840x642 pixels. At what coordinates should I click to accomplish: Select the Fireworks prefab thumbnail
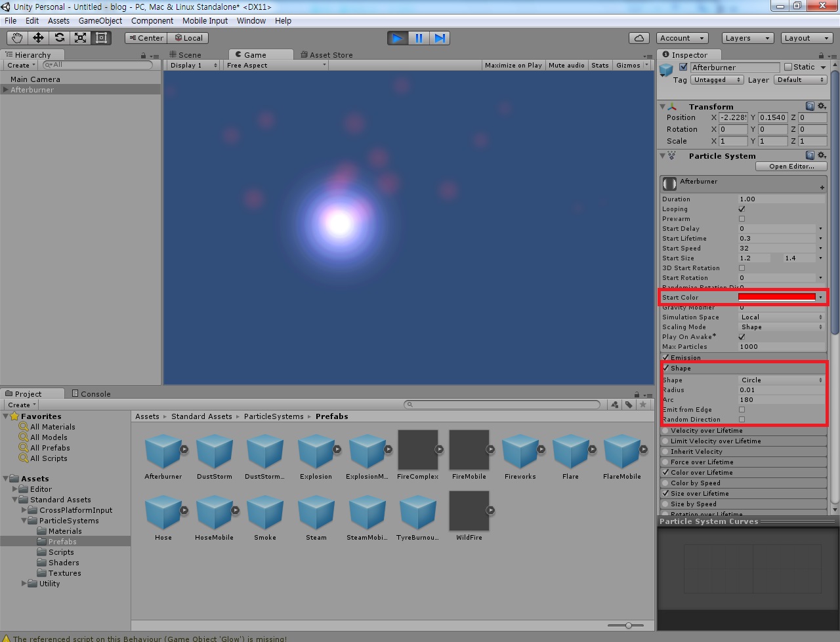pos(521,452)
